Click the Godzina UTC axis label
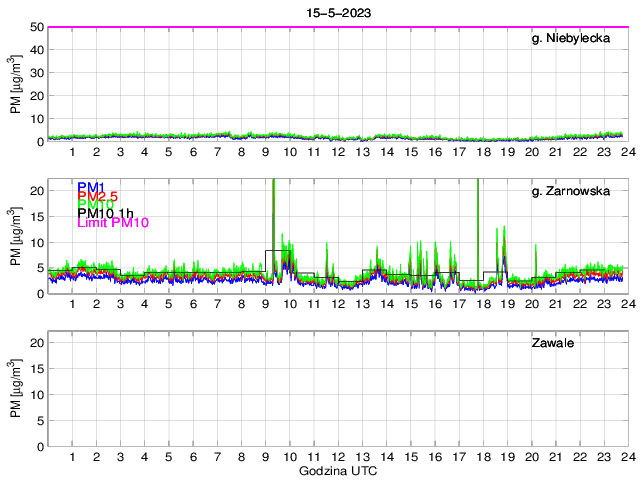The image size is (640, 480). coord(336,470)
